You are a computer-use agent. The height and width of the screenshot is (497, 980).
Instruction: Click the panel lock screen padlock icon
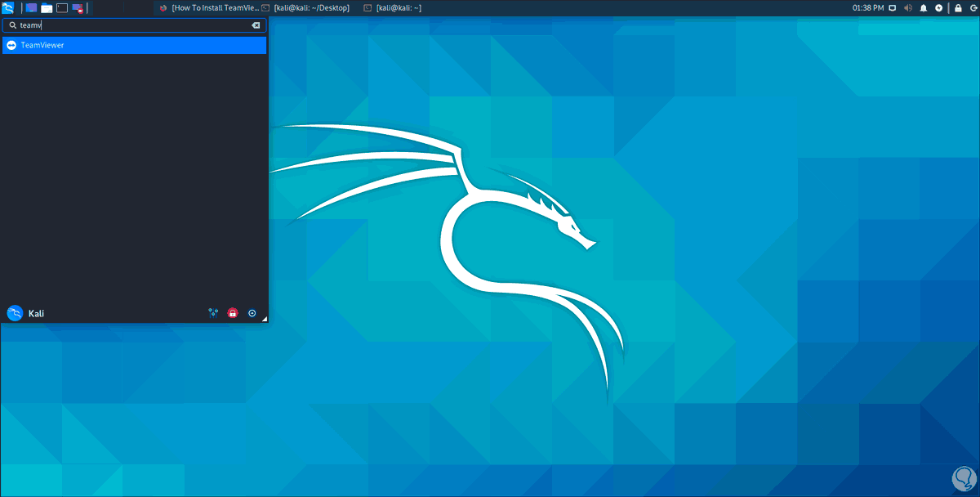pyautogui.click(x=958, y=7)
